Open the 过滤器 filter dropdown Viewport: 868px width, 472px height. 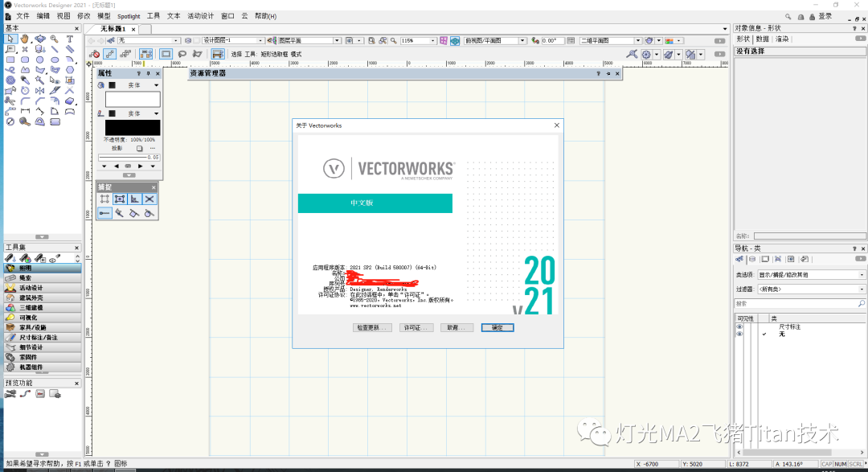pyautogui.click(x=811, y=289)
